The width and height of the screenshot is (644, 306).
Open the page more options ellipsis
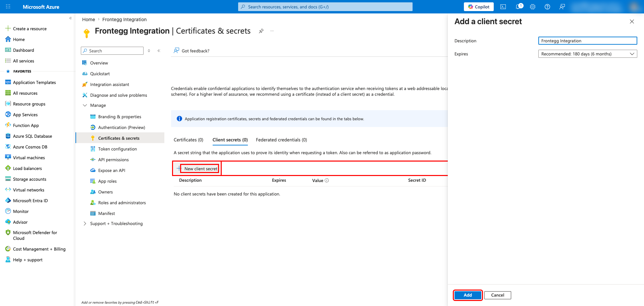pyautogui.click(x=272, y=31)
